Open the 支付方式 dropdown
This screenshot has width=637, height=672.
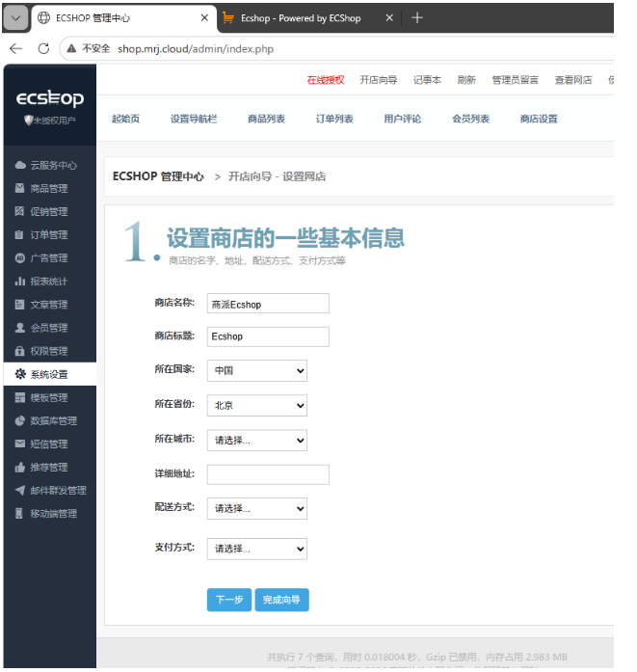[x=257, y=549]
